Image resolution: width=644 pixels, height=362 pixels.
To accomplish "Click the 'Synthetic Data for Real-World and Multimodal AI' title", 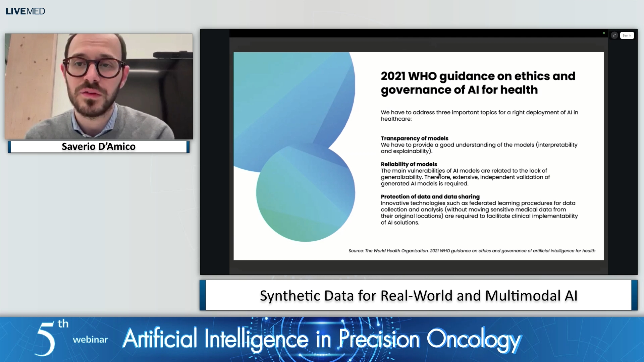I will click(x=419, y=295).
